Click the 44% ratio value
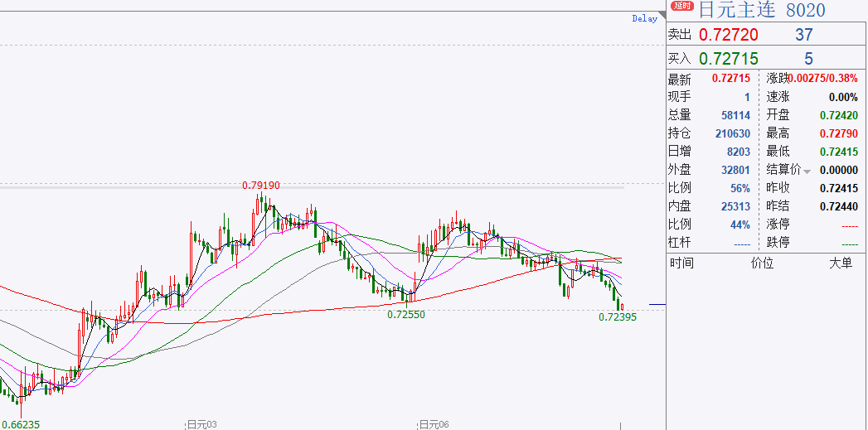The width and height of the screenshot is (868, 430). pos(740,225)
